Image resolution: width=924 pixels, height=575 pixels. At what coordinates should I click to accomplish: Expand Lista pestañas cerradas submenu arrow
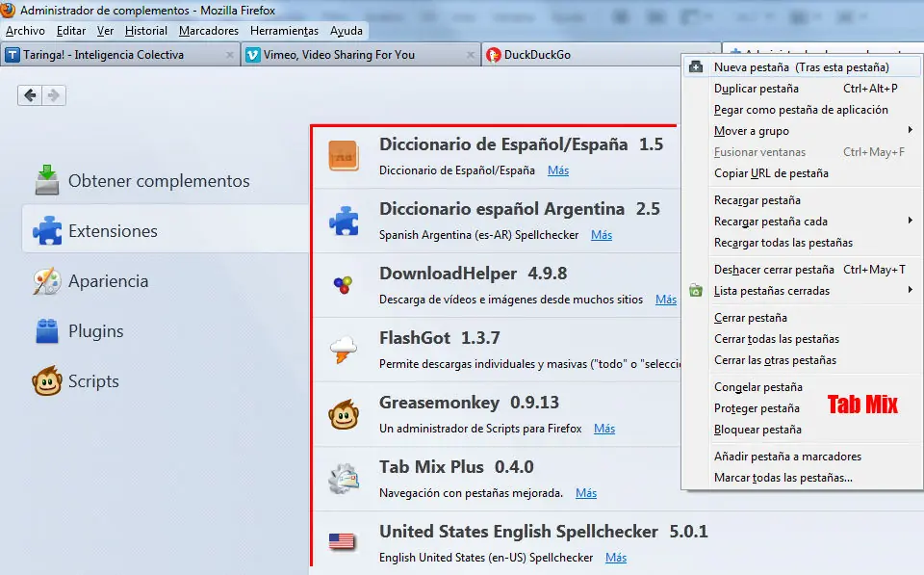coord(911,290)
